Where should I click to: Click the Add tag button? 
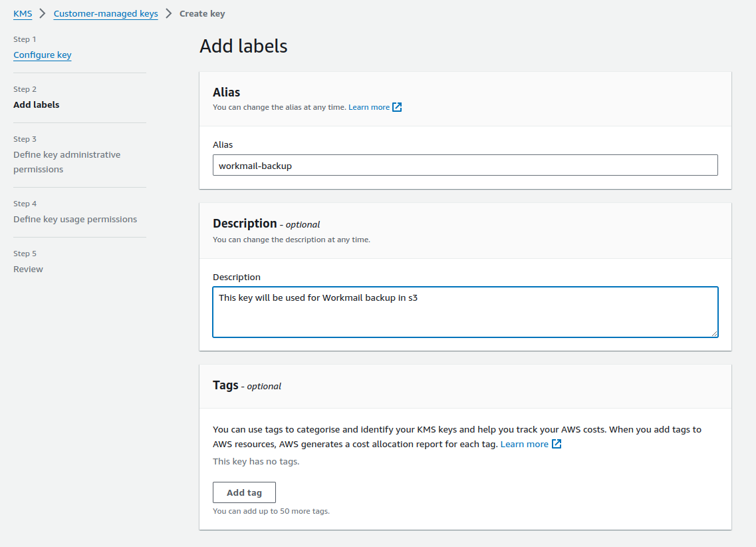coord(245,492)
